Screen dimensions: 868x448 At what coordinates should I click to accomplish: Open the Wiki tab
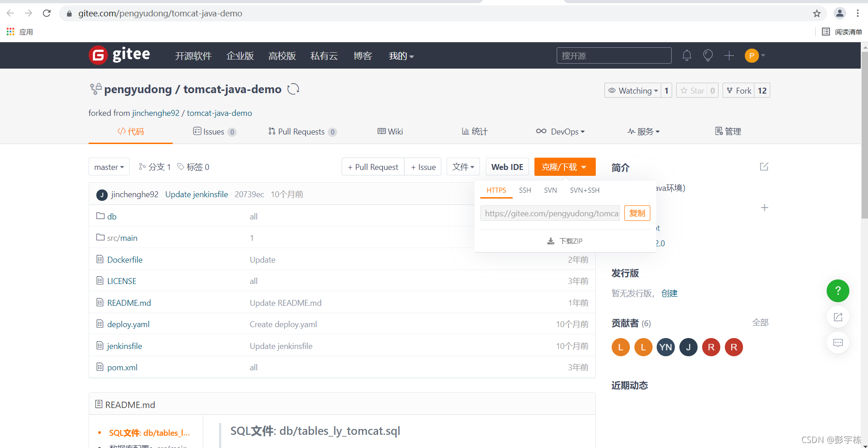point(390,131)
